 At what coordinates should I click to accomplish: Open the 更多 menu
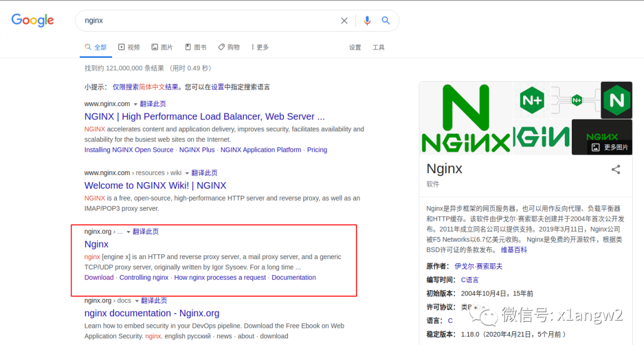tap(260, 47)
